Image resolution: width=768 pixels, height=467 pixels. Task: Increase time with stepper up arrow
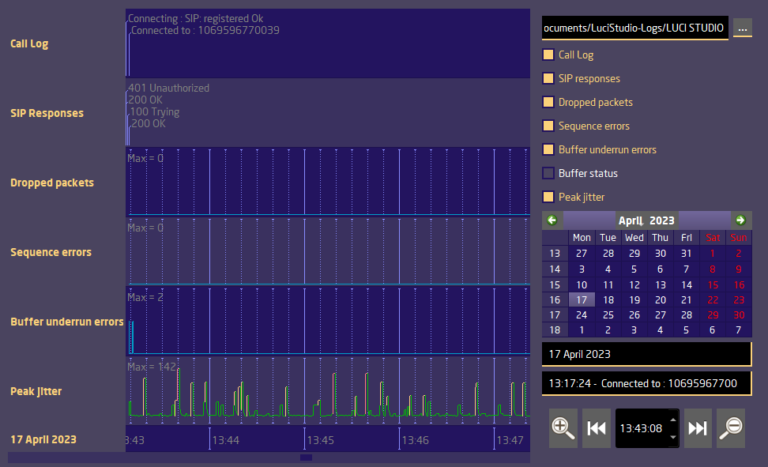673,419
